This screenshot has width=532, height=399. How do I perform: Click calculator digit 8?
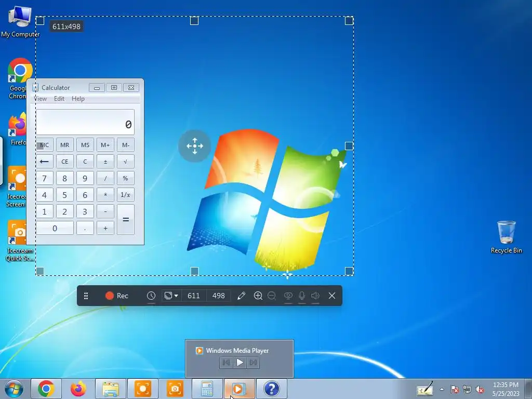click(x=65, y=178)
